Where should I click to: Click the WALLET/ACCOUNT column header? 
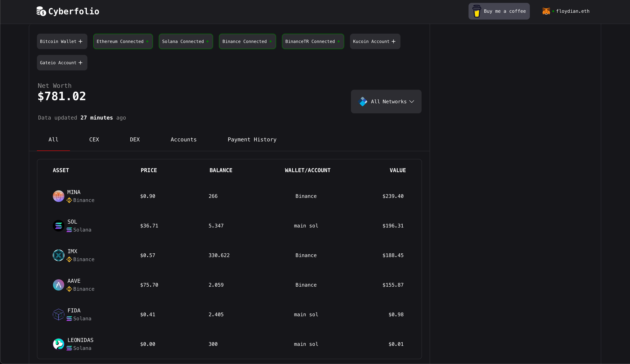tap(308, 170)
